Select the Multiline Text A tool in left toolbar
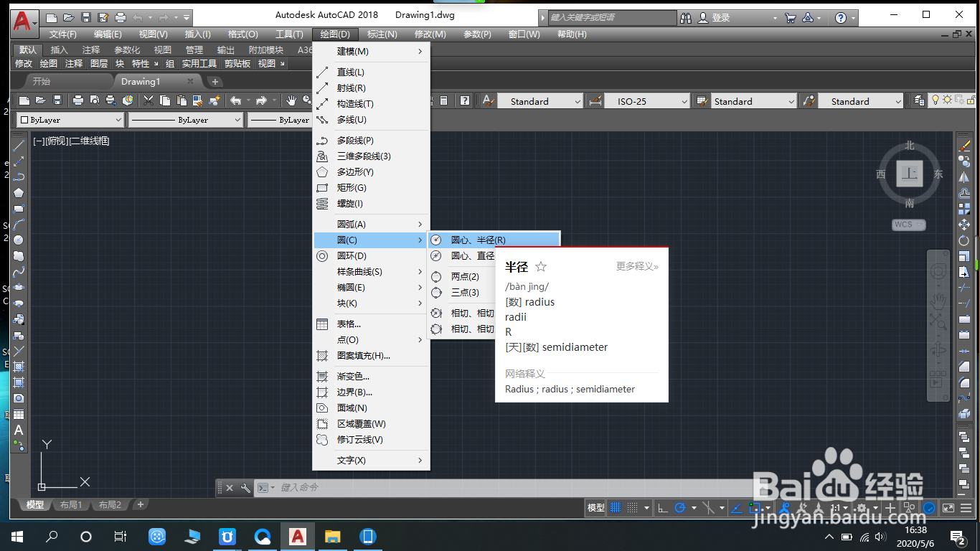The image size is (980, 551). pyautogui.click(x=19, y=430)
